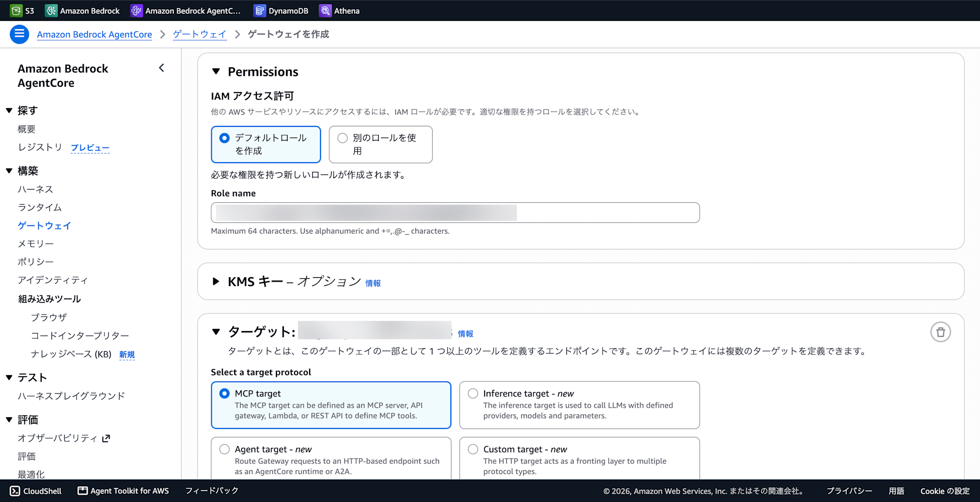The height and width of the screenshot is (502, 980).
Task: Click the Role name input field
Action: [455, 213]
